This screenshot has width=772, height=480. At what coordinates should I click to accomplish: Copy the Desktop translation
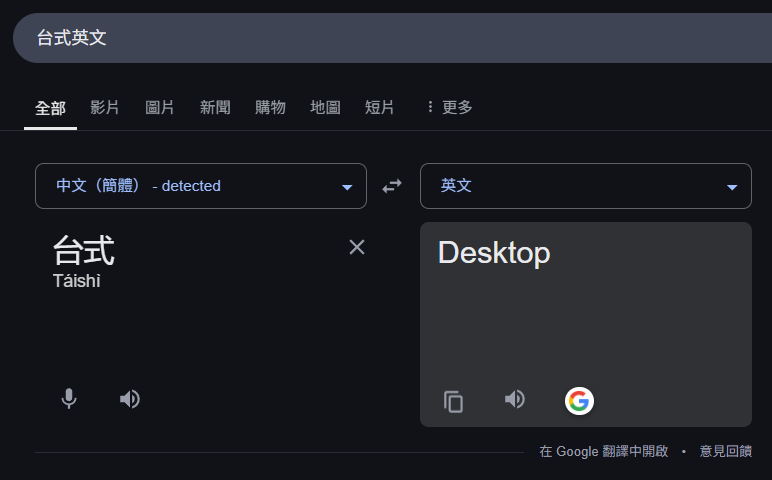point(453,401)
